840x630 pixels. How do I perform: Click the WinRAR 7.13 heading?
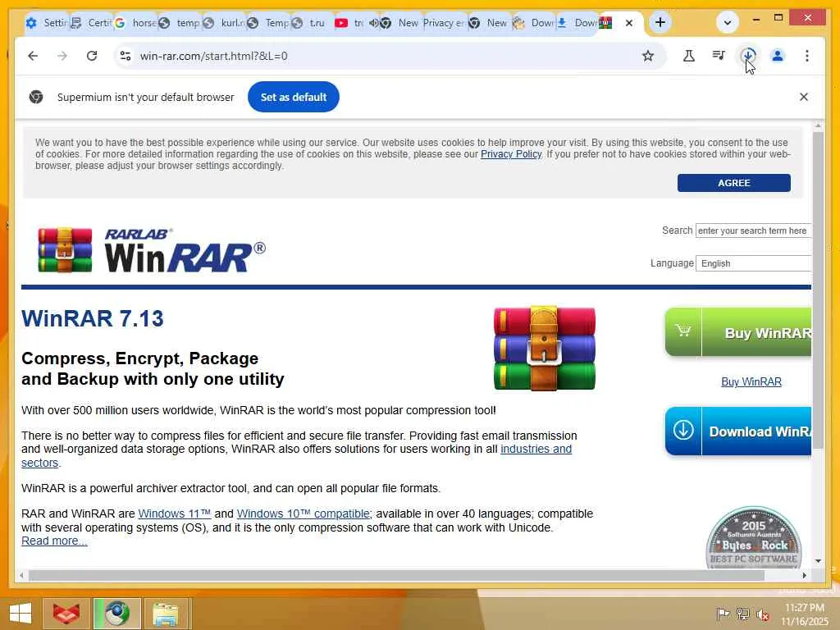coord(93,318)
